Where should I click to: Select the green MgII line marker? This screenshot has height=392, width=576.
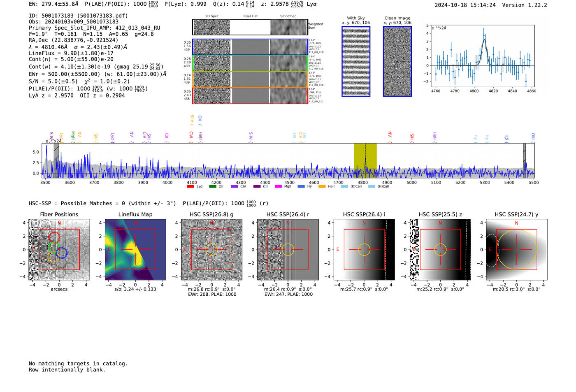[x=73, y=137]
